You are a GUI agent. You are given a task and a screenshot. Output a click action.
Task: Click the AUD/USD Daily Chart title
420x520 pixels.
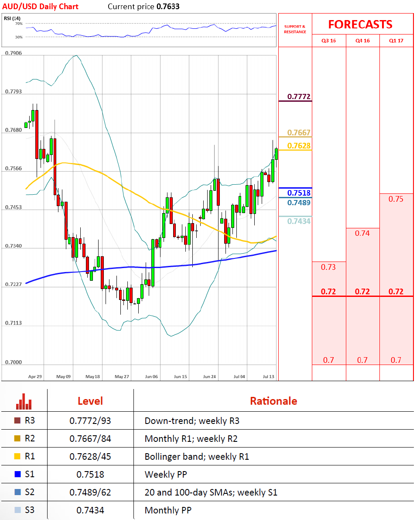pos(41,7)
